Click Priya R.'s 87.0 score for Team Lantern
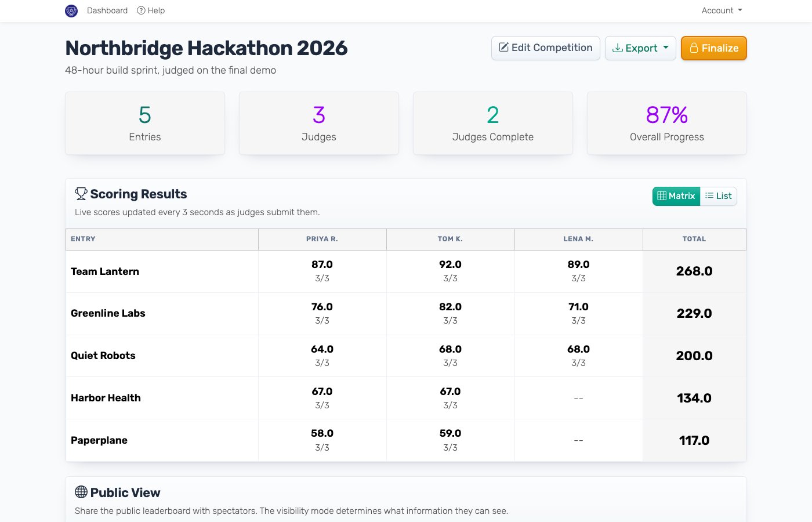Viewport: 812px width, 522px height. [x=322, y=264]
